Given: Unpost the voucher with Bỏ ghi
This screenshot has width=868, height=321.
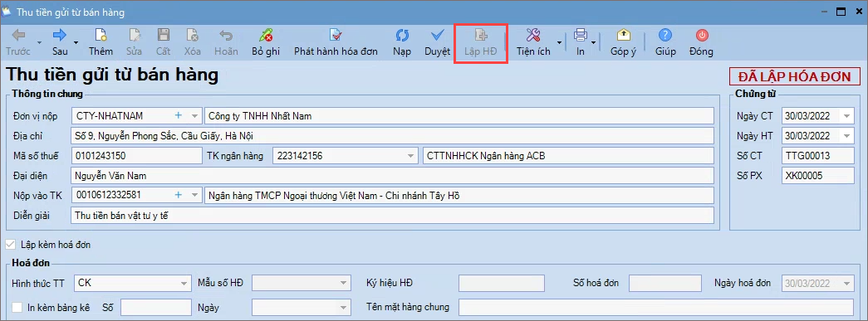Looking at the screenshot, I should click(x=266, y=42).
